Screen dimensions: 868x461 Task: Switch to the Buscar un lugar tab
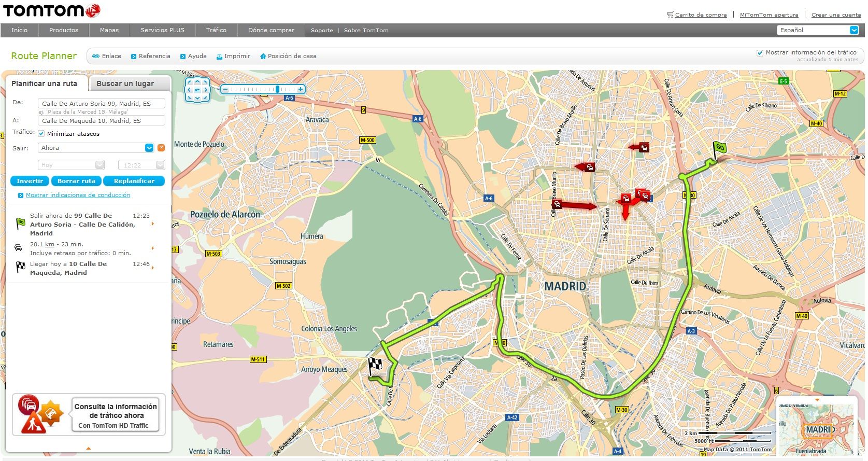coord(125,83)
